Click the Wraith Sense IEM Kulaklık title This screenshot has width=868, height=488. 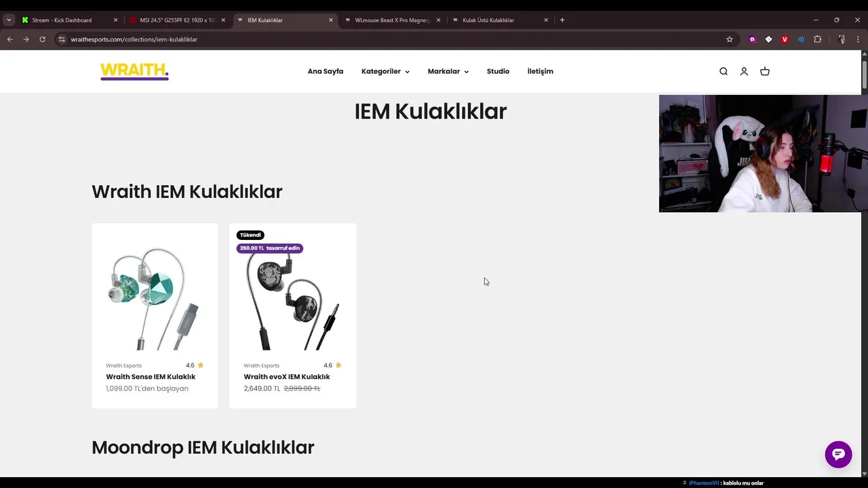151,377
